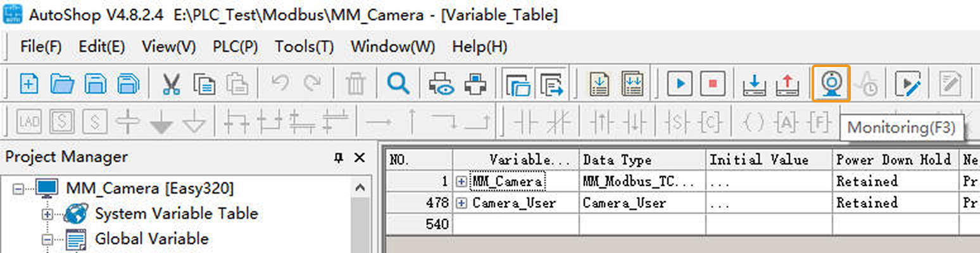Click the Upload from PLC icon
Screen dimensions: 980x253
click(x=787, y=83)
